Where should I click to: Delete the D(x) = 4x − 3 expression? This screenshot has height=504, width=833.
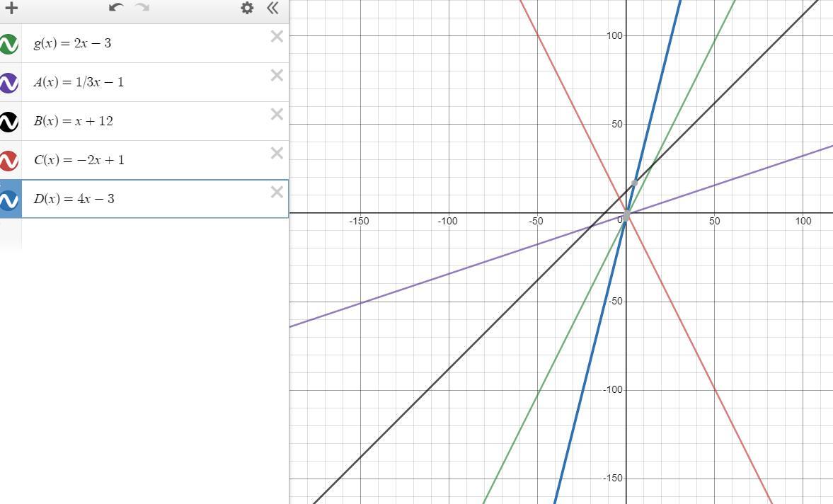click(277, 192)
